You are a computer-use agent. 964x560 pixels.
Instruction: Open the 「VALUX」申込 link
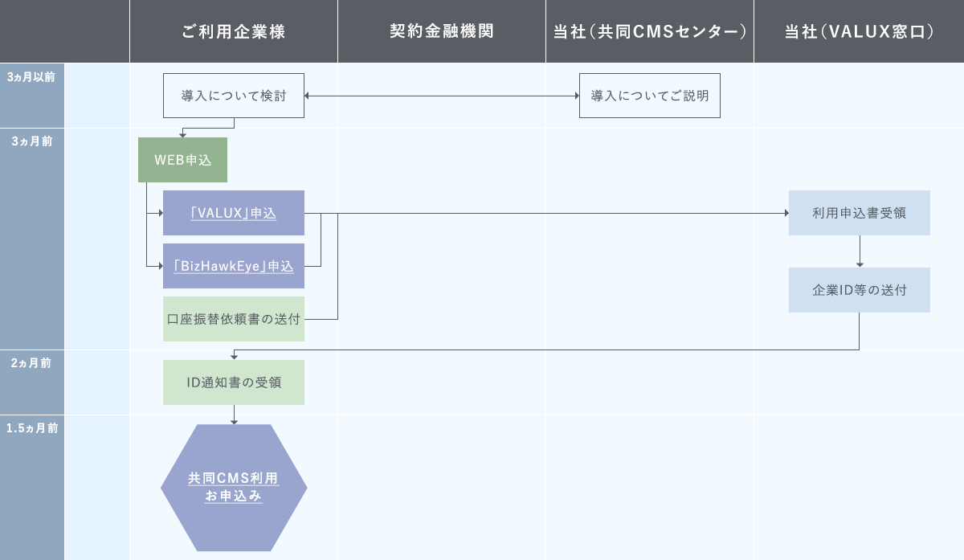233,214
